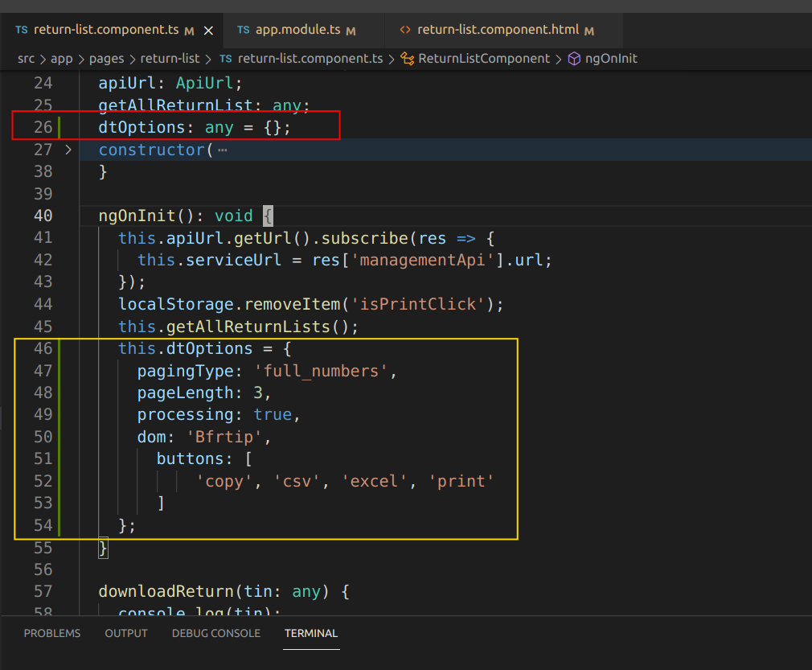Click the M modified badge on return-list.component.ts tab

[x=187, y=29]
